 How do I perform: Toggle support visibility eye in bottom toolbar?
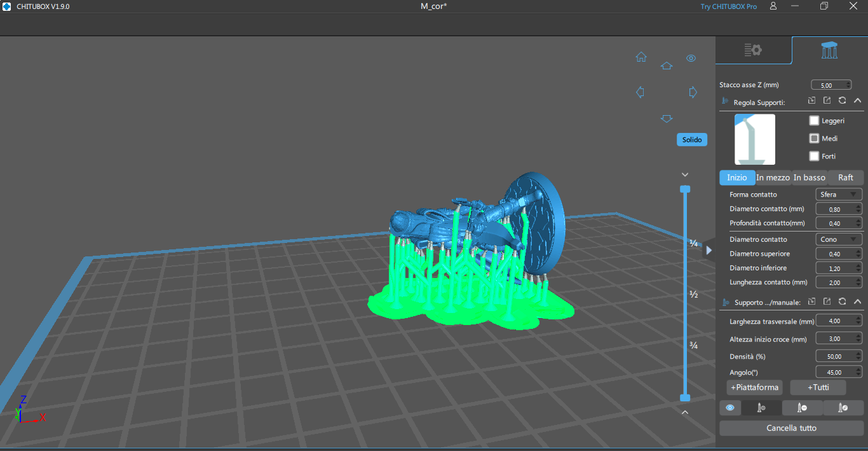point(729,408)
